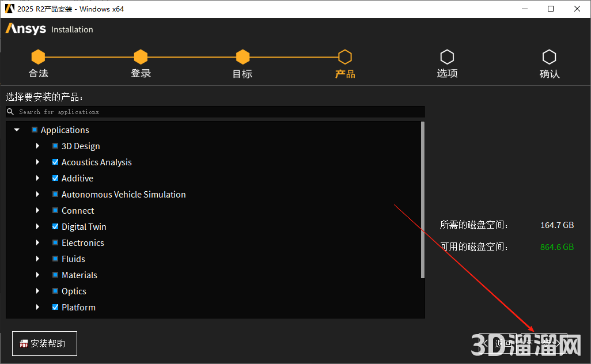Toggle the Digital Twin checkbox
This screenshot has height=364, width=591.
(x=55, y=227)
